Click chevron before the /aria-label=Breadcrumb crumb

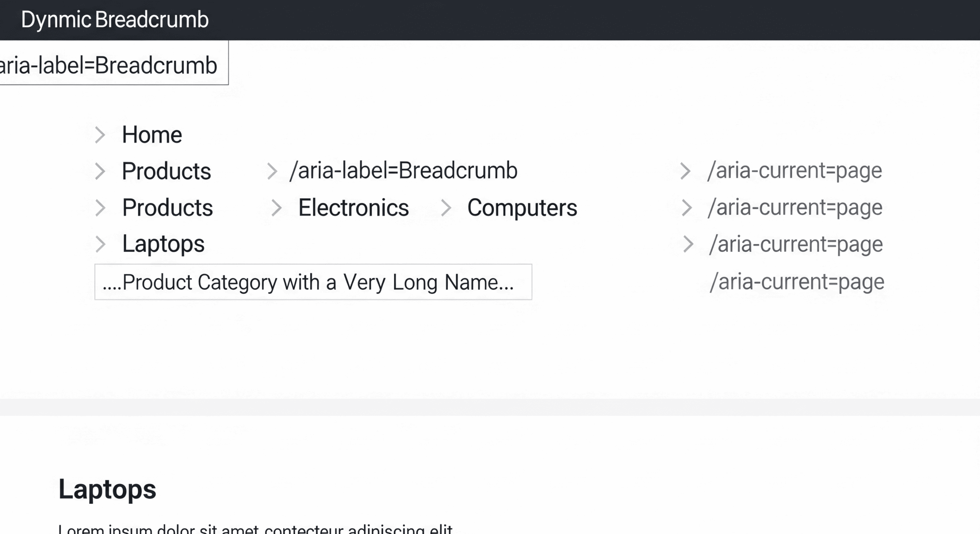pyautogui.click(x=271, y=171)
